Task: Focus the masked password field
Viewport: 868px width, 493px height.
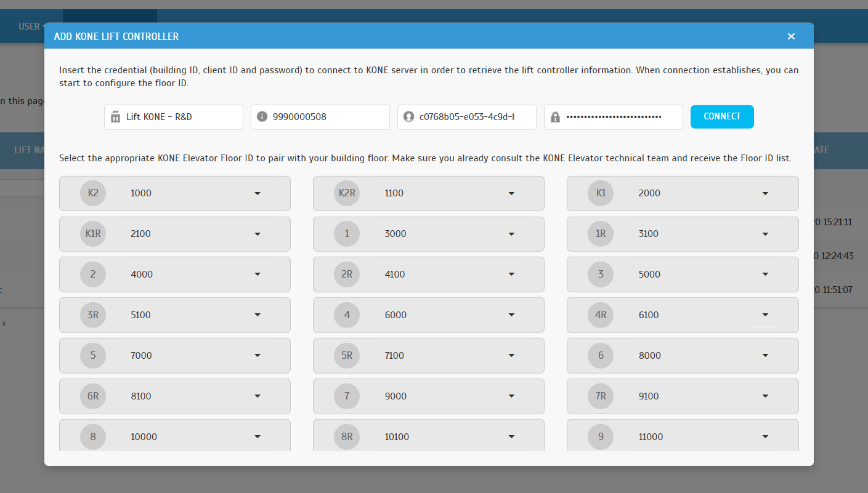Action: 614,117
